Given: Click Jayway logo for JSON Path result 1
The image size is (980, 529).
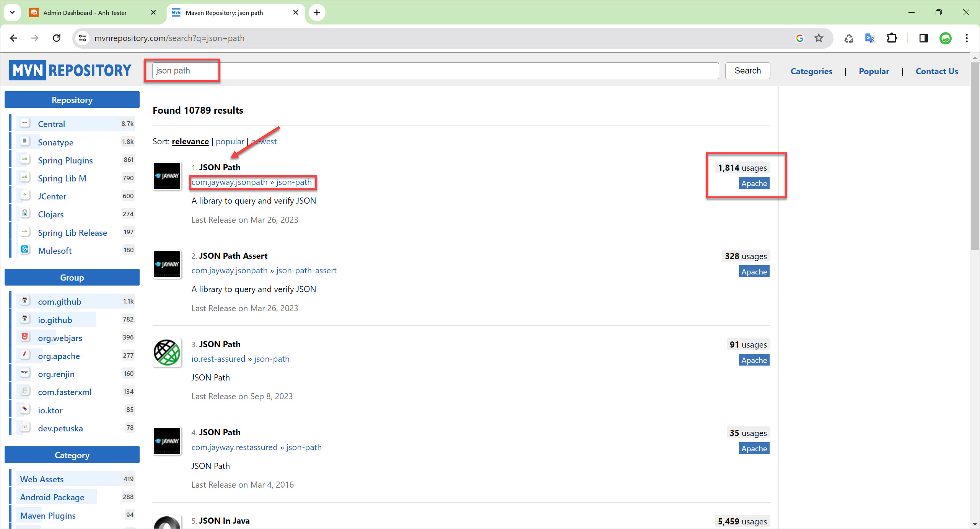Looking at the screenshot, I should coord(167,176).
